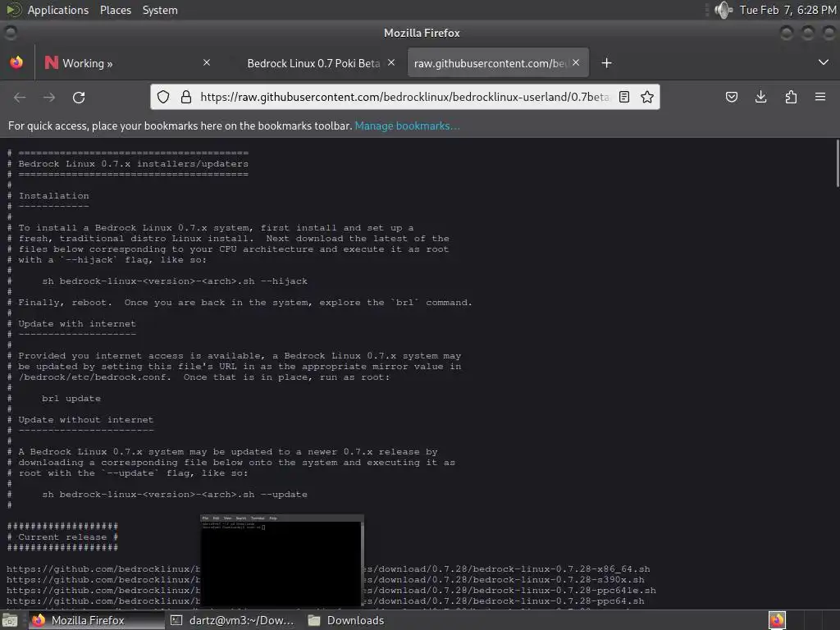Click the Manage bookmarks link
Image resolution: width=840 pixels, height=630 pixels.
coord(407,126)
